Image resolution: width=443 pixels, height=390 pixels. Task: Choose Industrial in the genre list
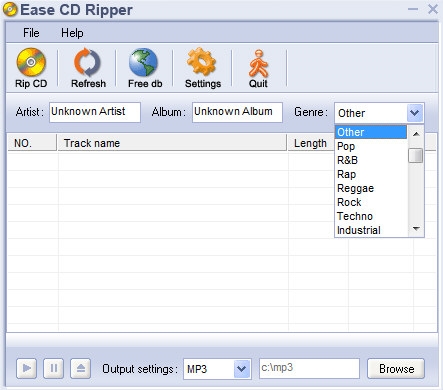(371, 230)
